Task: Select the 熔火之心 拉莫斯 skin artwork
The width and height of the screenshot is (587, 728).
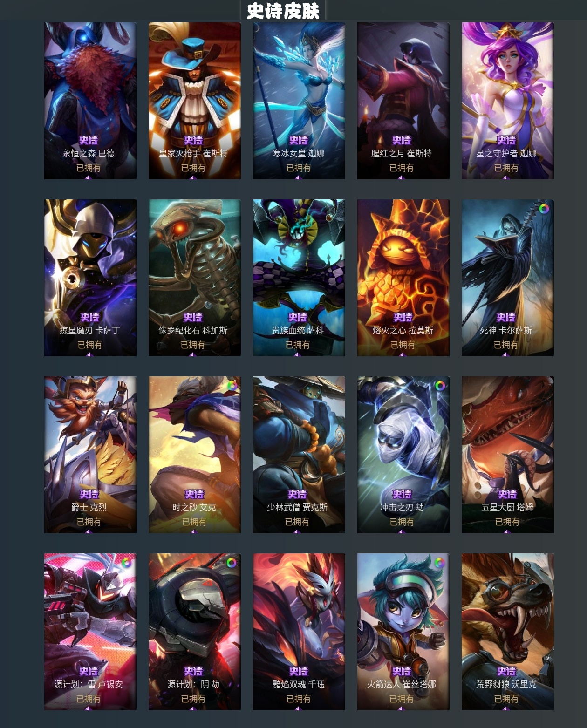Action: click(x=403, y=278)
